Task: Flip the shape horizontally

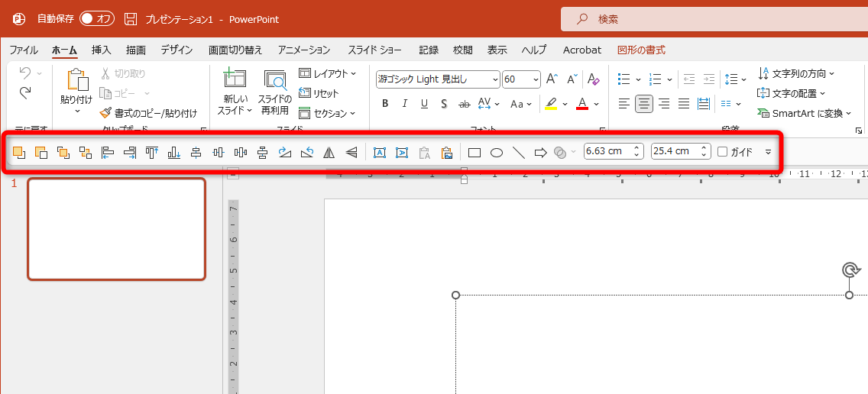Action: (x=329, y=152)
